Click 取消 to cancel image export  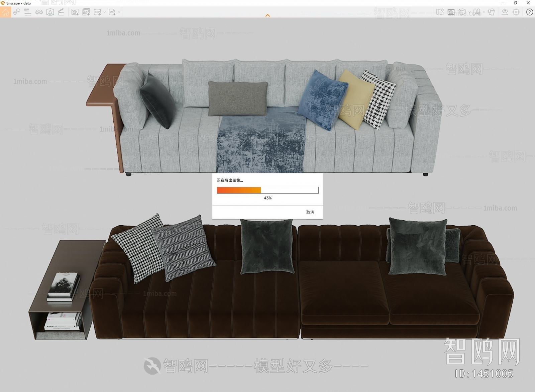(310, 212)
